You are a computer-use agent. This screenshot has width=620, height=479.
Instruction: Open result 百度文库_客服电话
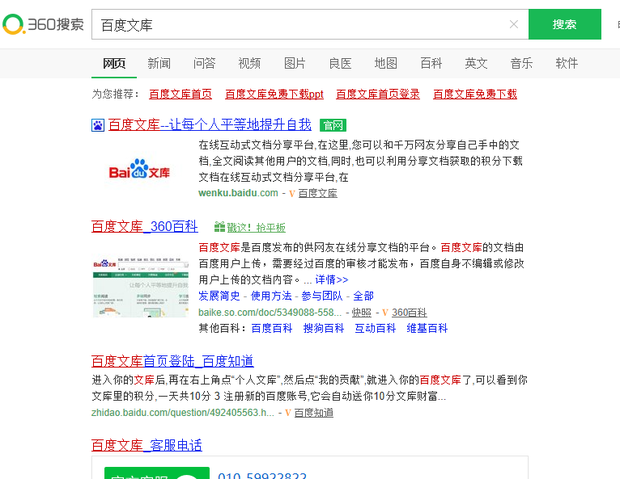point(146,445)
